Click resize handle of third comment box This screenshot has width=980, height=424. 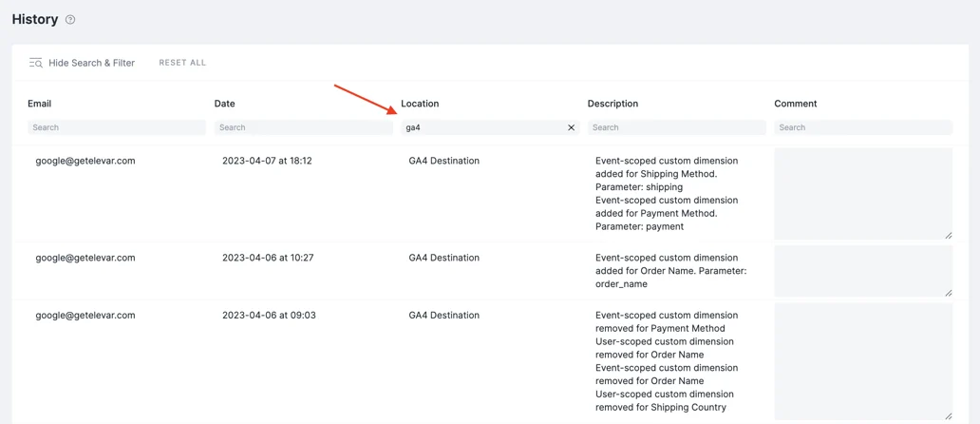948,415
